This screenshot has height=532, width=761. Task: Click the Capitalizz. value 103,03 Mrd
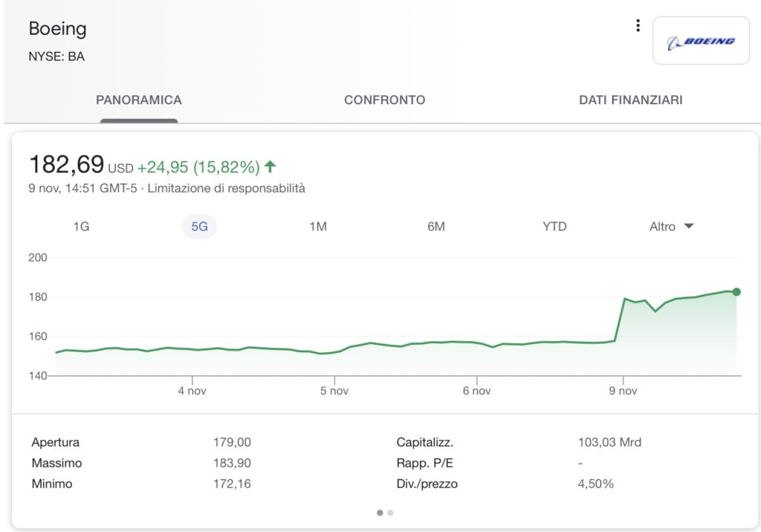609,442
